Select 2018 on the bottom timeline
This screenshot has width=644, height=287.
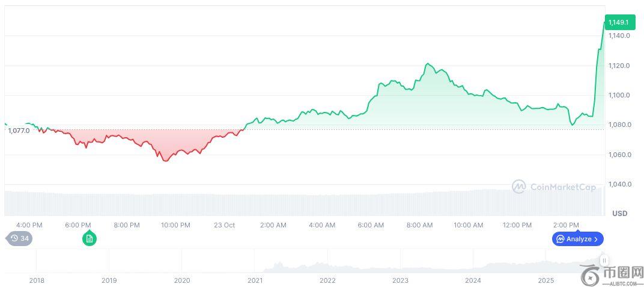click(37, 280)
